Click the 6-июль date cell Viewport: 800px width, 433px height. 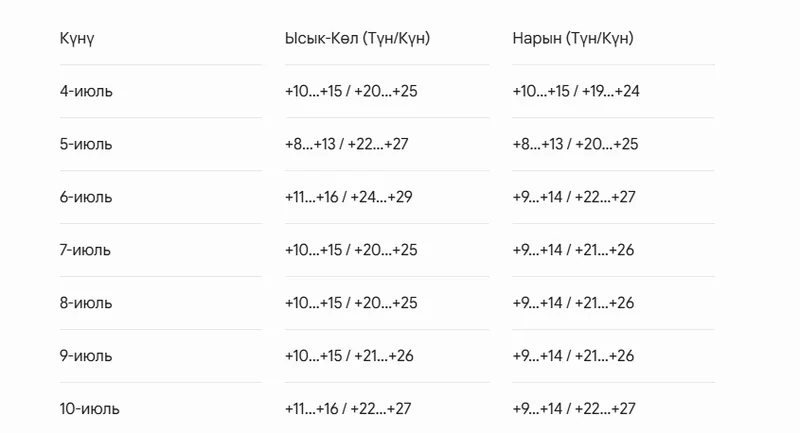pos(86,197)
